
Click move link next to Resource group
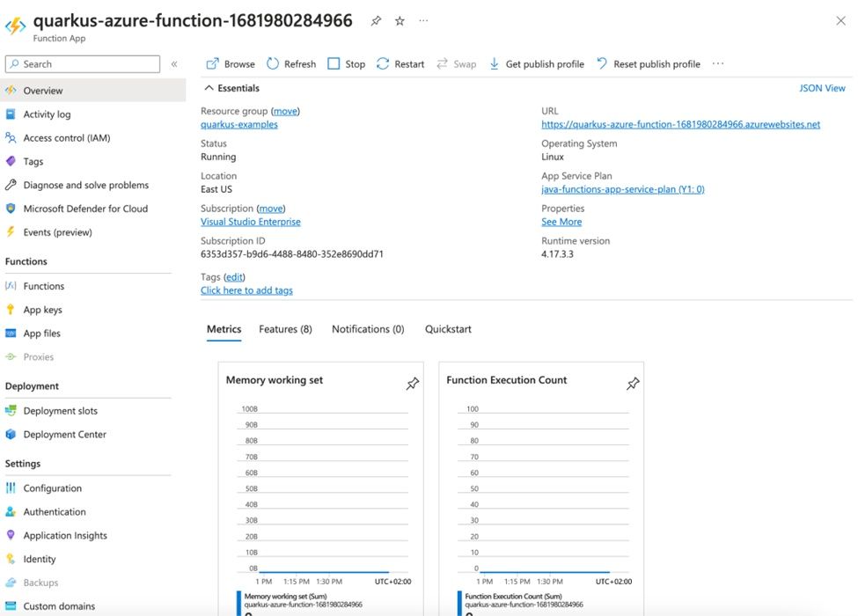(x=286, y=111)
